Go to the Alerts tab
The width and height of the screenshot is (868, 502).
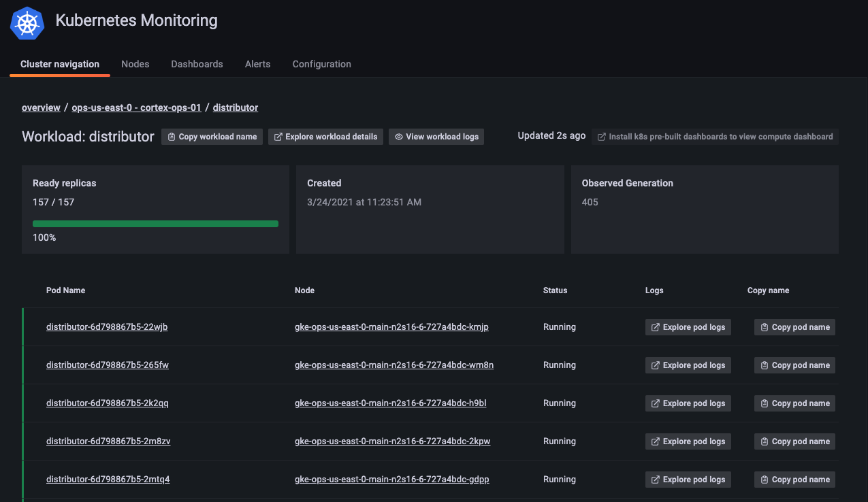(x=257, y=64)
